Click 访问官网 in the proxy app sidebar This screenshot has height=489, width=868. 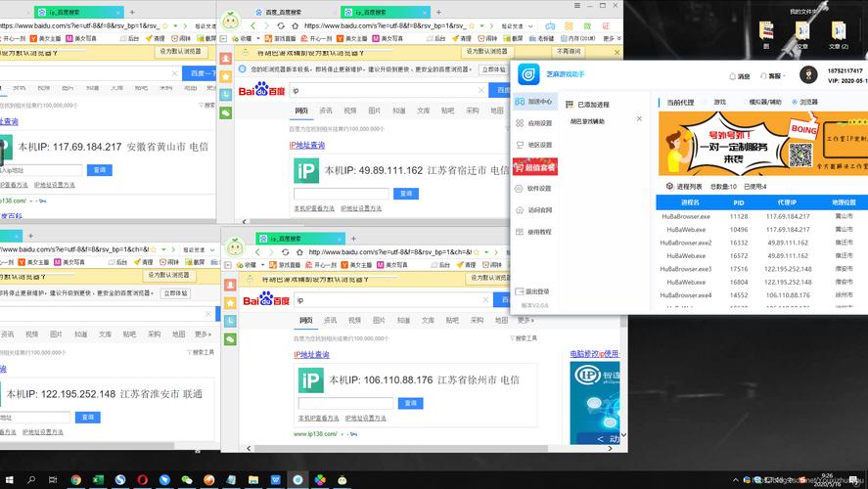click(x=533, y=210)
